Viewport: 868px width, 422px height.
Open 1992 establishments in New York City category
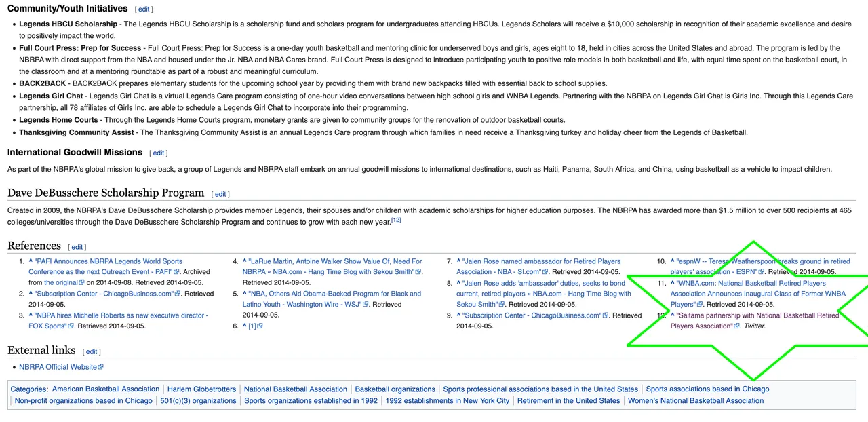[448, 401]
